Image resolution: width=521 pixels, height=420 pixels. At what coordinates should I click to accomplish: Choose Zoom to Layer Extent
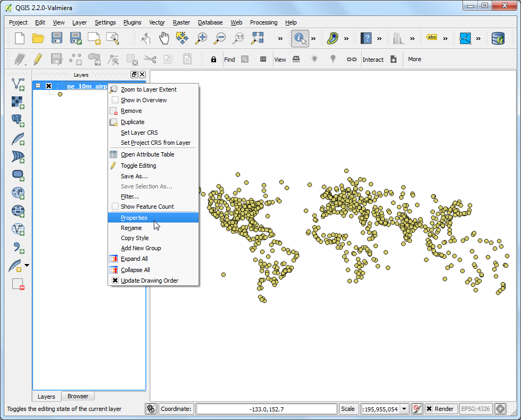[153, 89]
